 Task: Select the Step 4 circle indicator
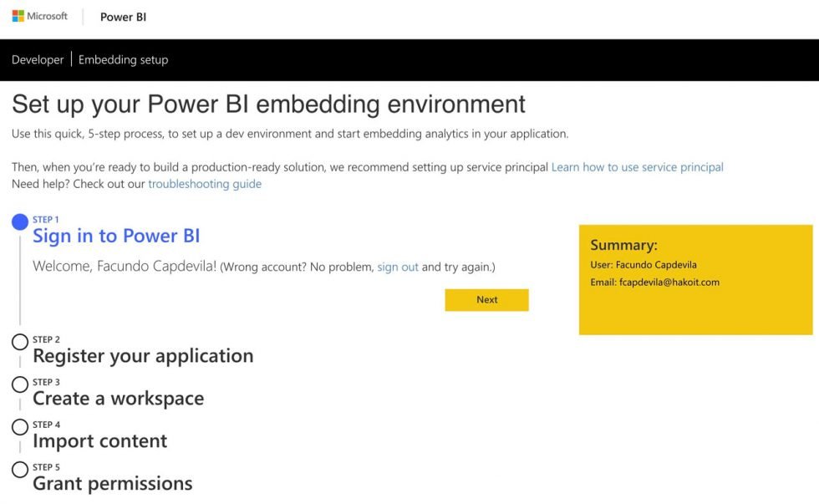[x=20, y=427]
